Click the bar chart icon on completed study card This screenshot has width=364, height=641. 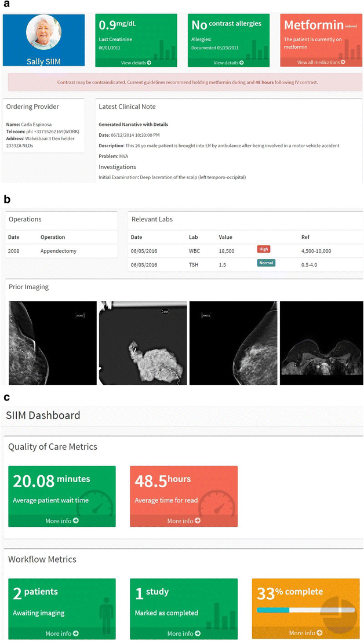(220, 615)
